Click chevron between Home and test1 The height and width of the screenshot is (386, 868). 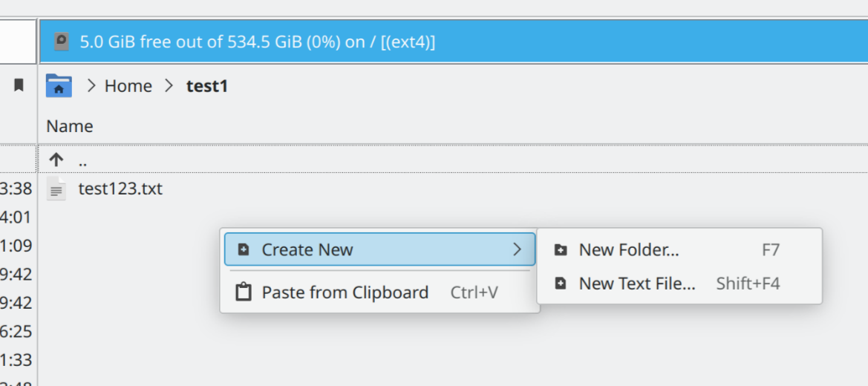tap(169, 86)
